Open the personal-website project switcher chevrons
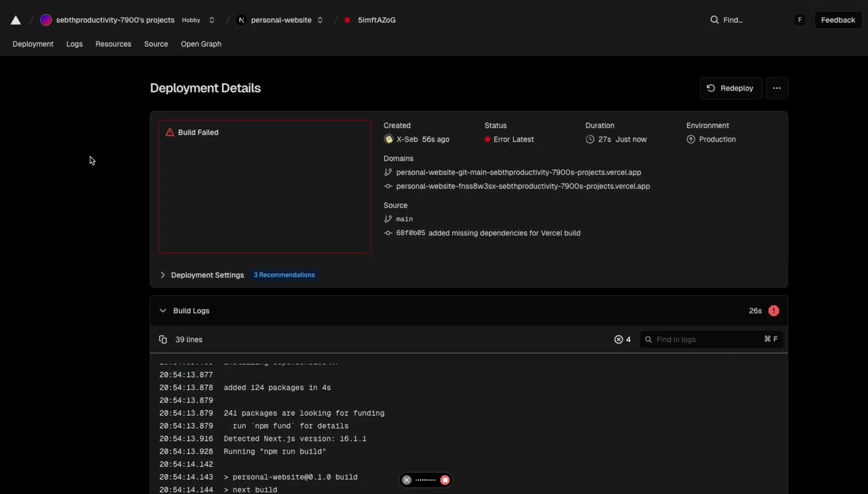The width and height of the screenshot is (868, 494). (x=320, y=20)
